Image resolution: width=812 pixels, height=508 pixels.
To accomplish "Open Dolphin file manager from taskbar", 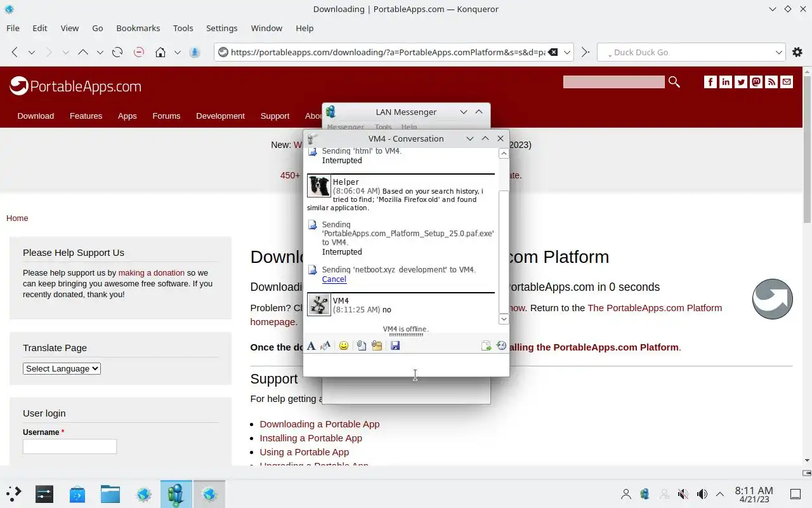I will pyautogui.click(x=110, y=494).
